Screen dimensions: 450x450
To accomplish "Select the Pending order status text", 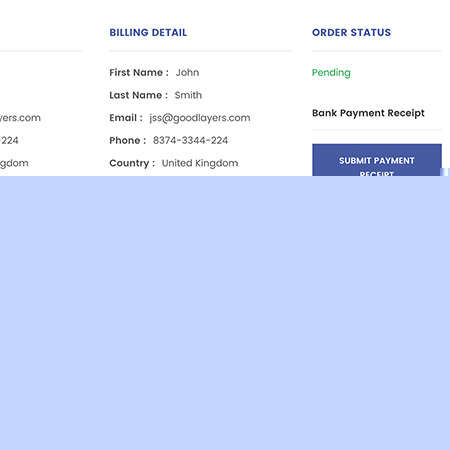I will 331,73.
